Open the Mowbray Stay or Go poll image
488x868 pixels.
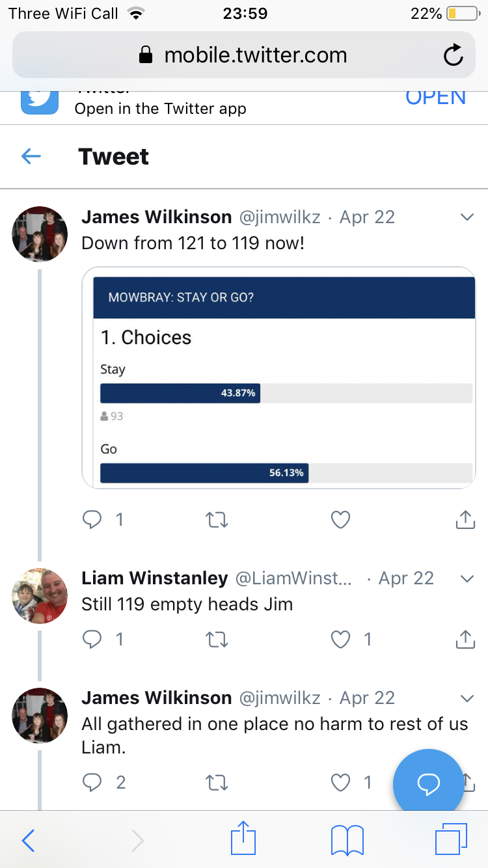[279, 377]
